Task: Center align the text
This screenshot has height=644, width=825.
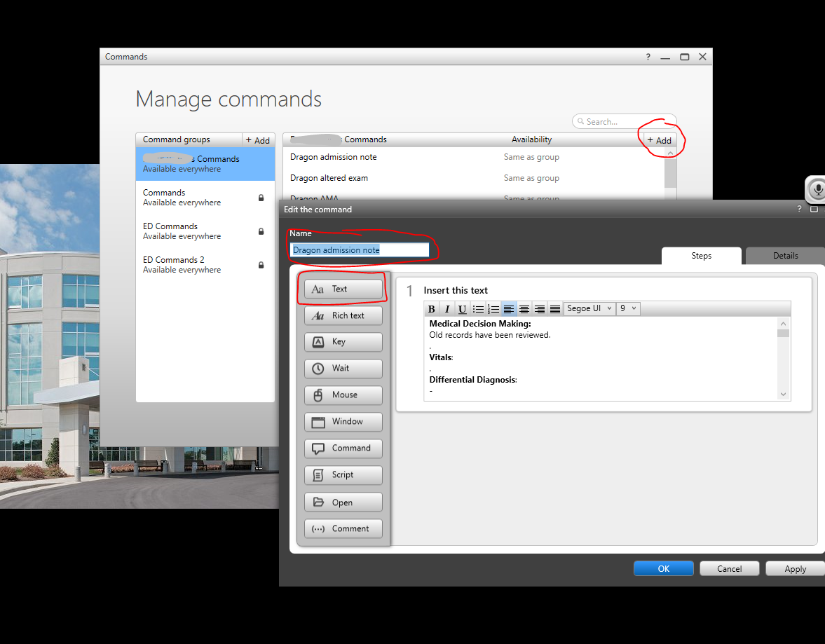Action: pyautogui.click(x=524, y=309)
